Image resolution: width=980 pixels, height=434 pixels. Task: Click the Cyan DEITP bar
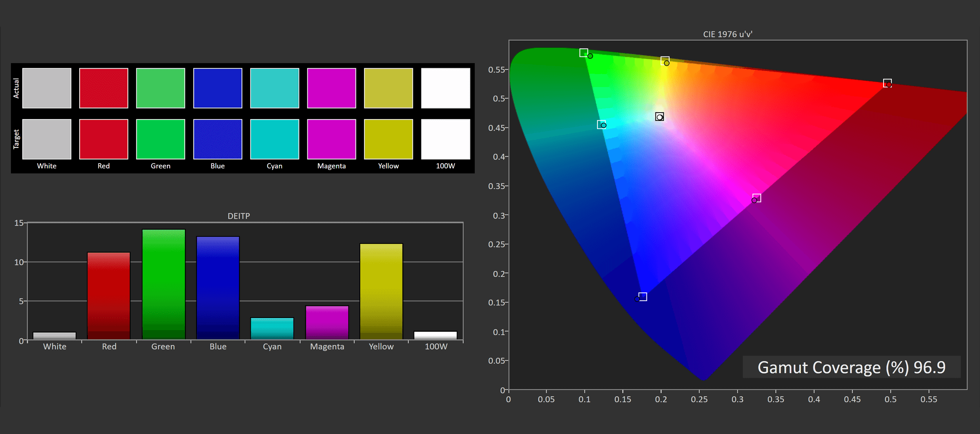pos(272,329)
